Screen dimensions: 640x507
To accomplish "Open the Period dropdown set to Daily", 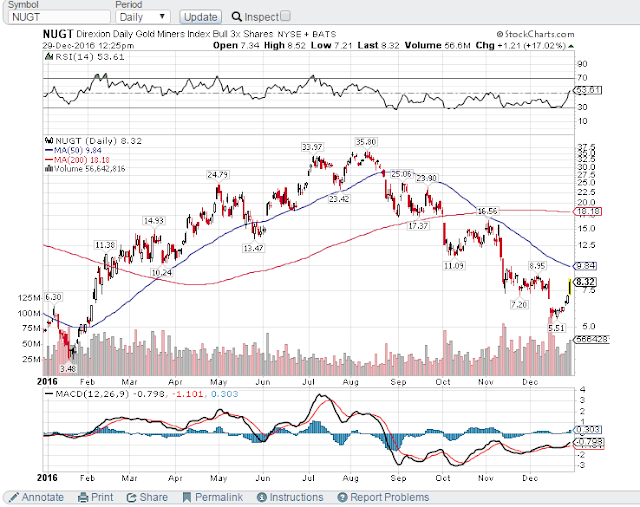I will [142, 17].
